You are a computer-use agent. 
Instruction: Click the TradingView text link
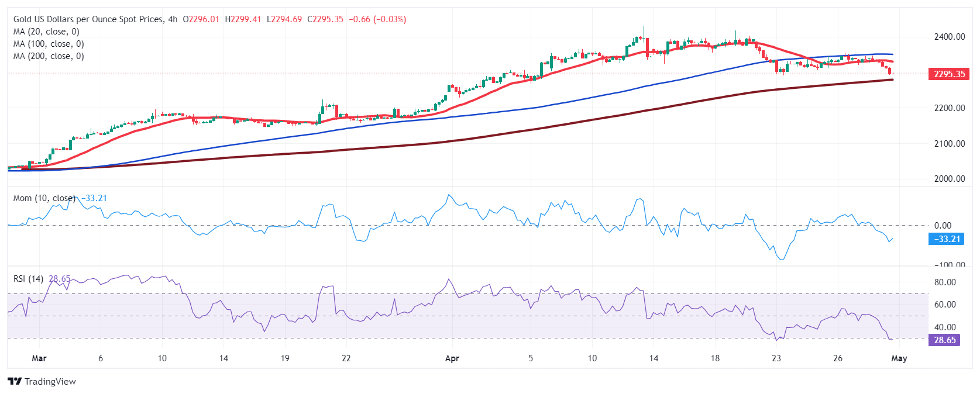(x=50, y=382)
